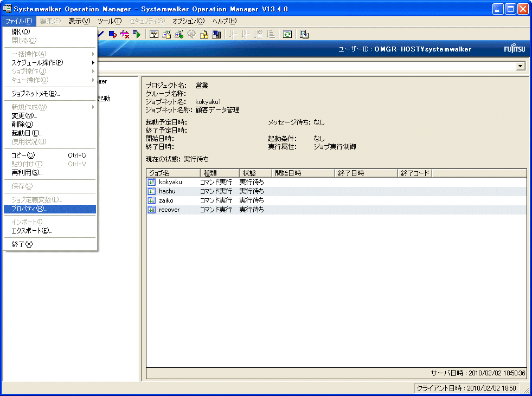
Task: Click the ジョブ名 column header
Action: 174,173
